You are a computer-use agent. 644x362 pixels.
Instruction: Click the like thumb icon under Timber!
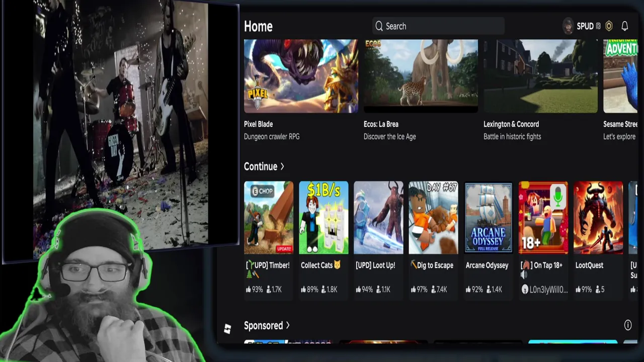tap(249, 290)
